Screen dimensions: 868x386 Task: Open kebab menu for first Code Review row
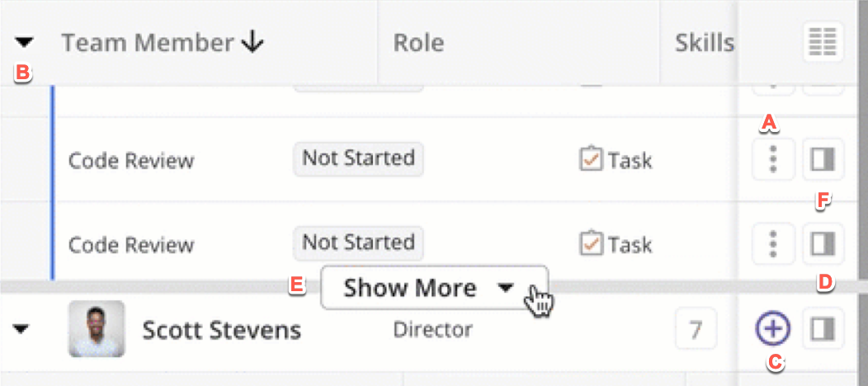[x=773, y=158]
